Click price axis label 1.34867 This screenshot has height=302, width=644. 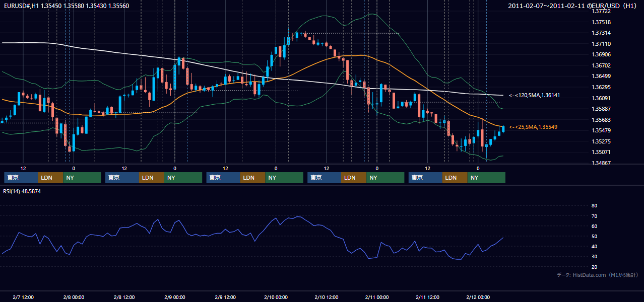point(602,163)
